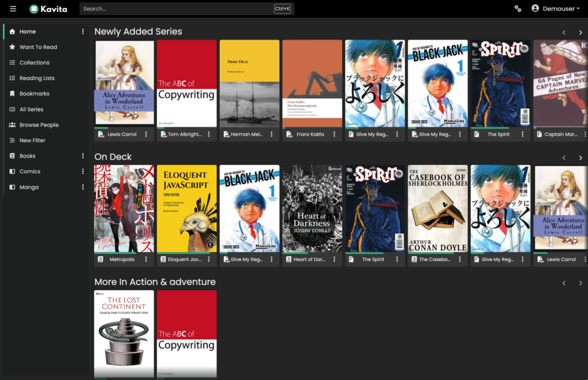Image resolution: width=588 pixels, height=380 pixels.
Task: Open the three-dot menu beside Manga
Action: tap(83, 187)
